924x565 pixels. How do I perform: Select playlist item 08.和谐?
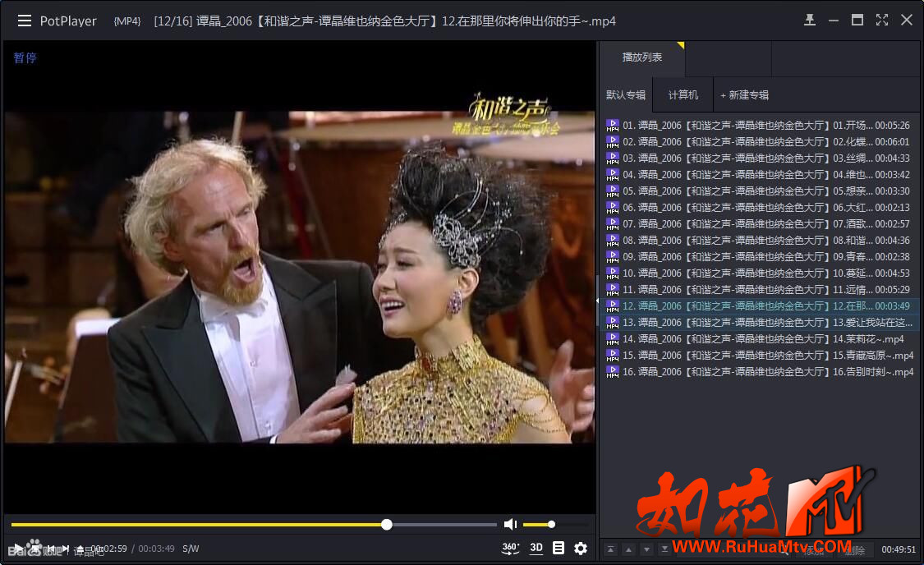[x=760, y=241]
